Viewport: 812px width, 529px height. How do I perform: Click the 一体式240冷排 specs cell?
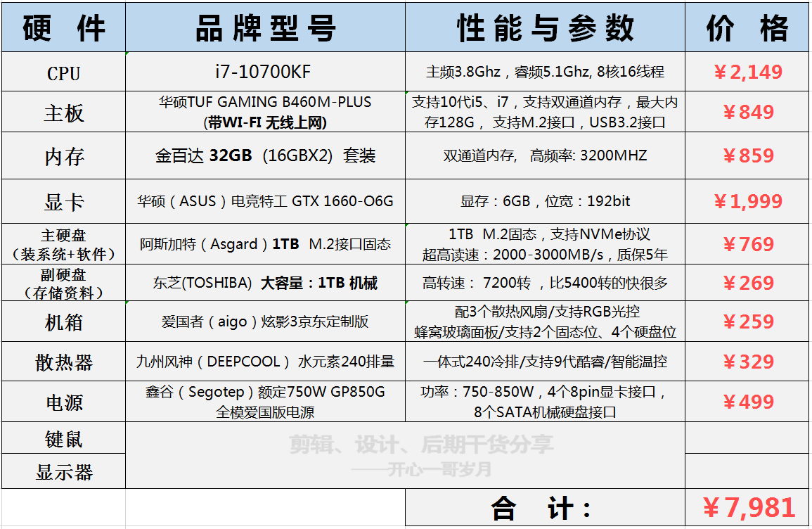(545, 361)
